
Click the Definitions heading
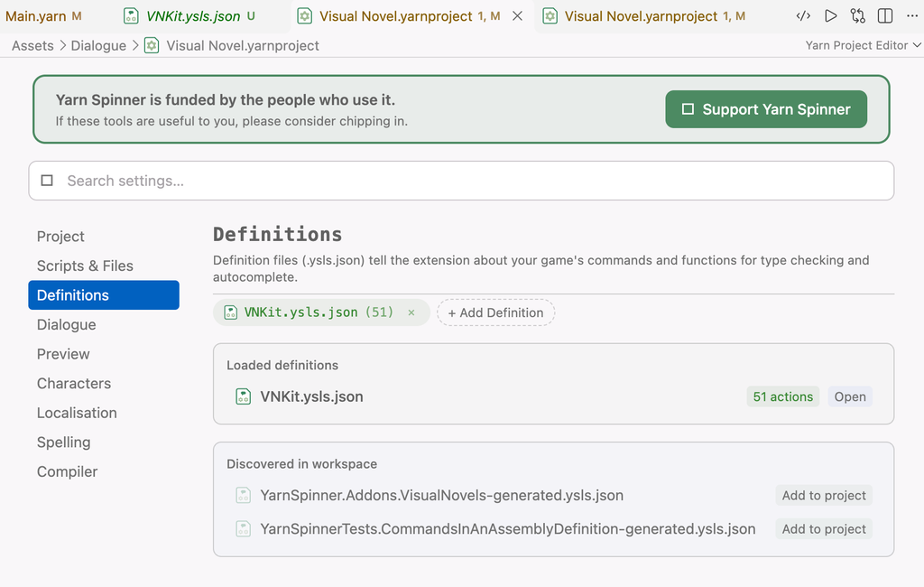tap(278, 234)
